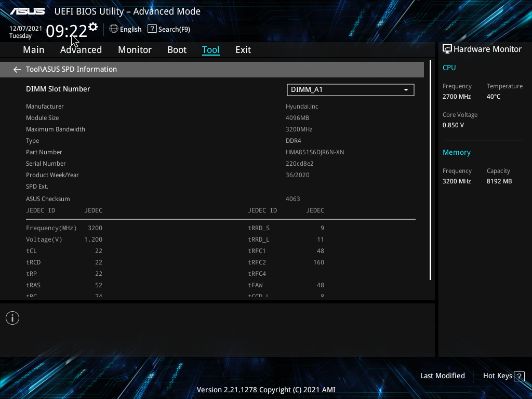Click the tRRD_S row label
Viewport: 532px width, 399px height.
coord(259,228)
